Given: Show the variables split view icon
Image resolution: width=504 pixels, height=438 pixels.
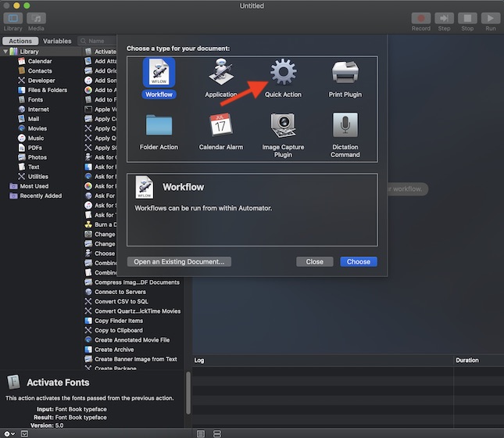Looking at the screenshot, I should click(x=217, y=434).
